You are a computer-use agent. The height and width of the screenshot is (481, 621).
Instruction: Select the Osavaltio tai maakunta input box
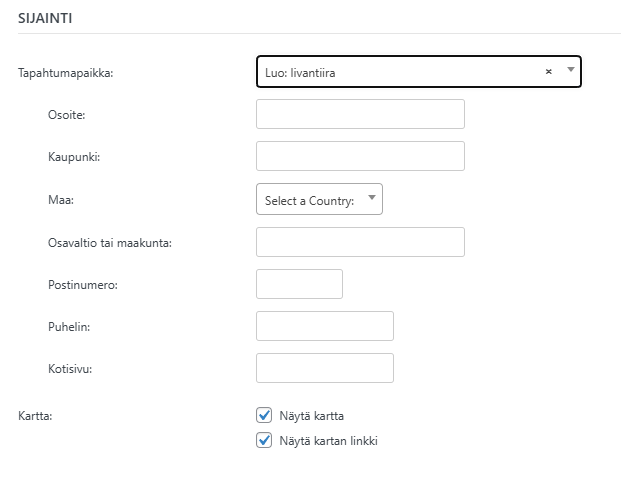(360, 242)
